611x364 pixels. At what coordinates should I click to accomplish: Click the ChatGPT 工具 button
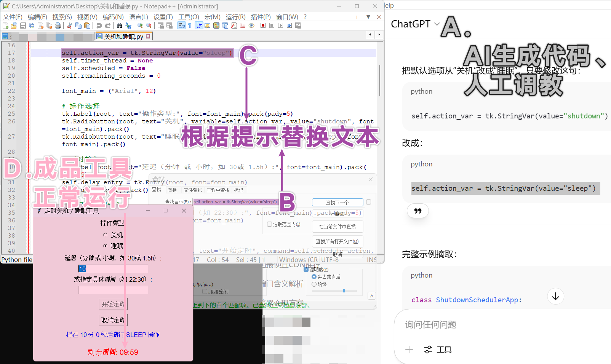click(438, 350)
